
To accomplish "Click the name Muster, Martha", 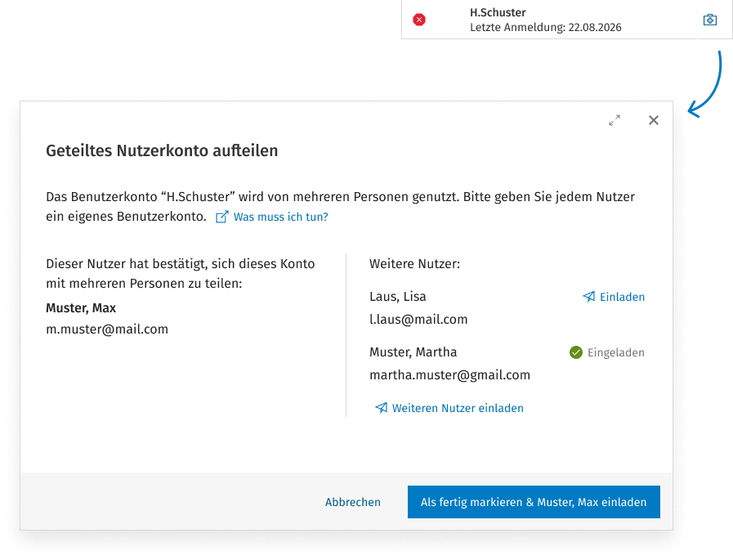I will click(413, 352).
